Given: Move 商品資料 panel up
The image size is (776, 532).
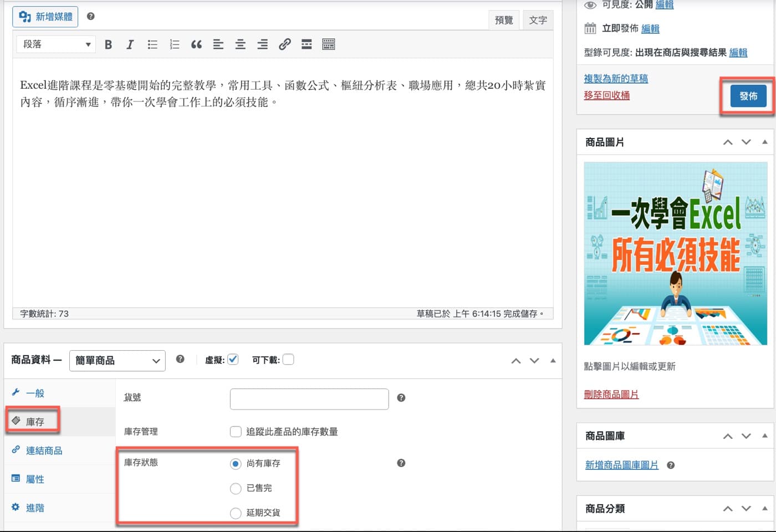Looking at the screenshot, I should [x=516, y=361].
